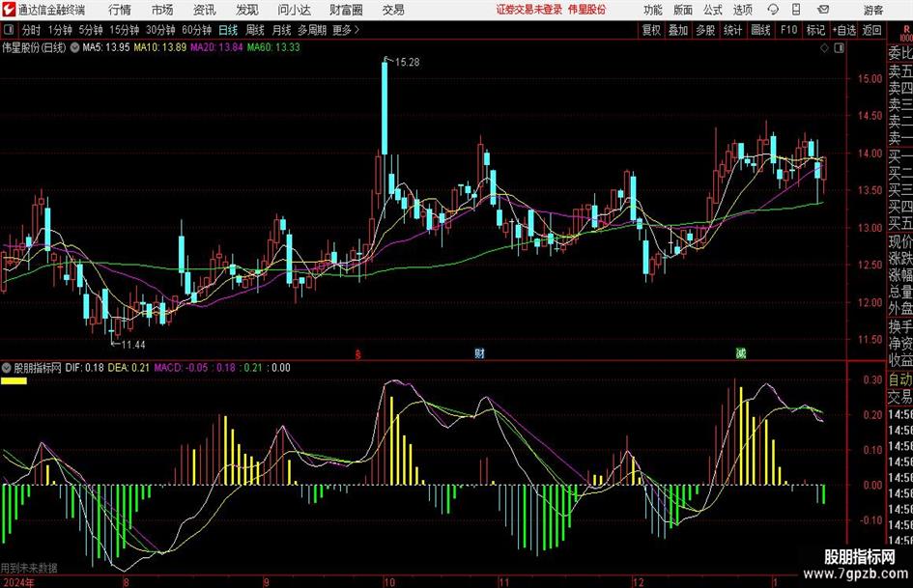Click the 标记 mark button
The height and width of the screenshot is (588, 913).
(815, 30)
